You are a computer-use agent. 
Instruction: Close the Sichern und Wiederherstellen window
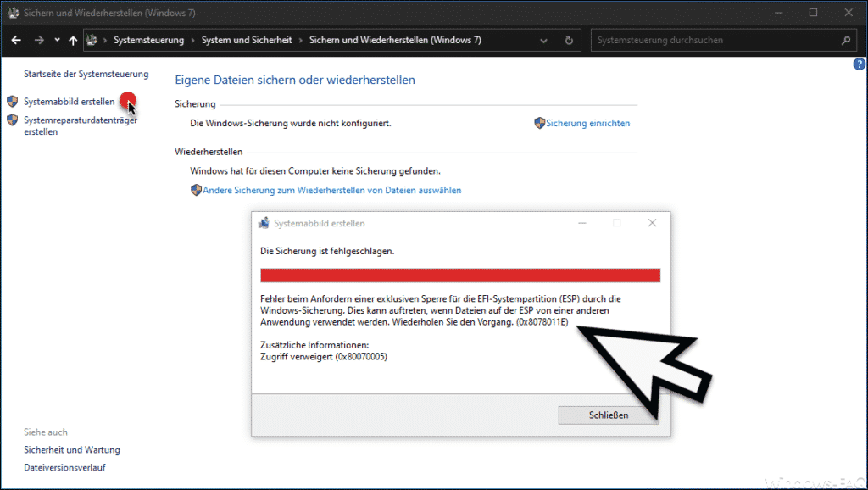[x=849, y=13]
